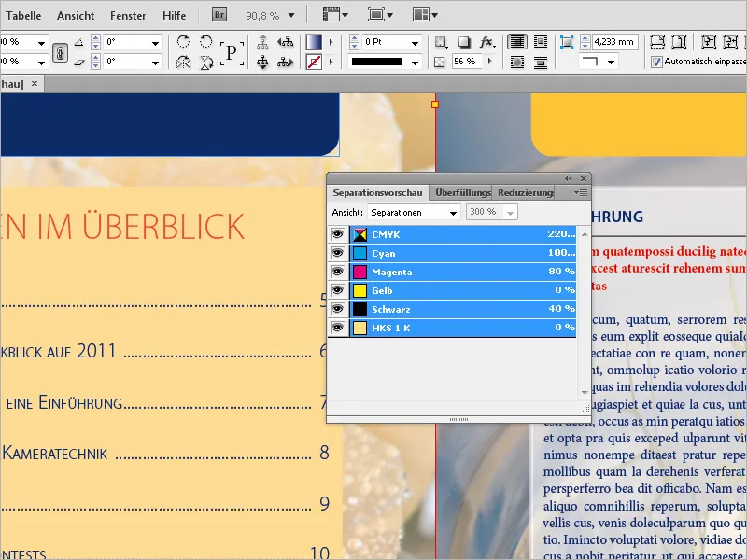This screenshot has width=747, height=560.
Task: Collapse the Separationsvorschau panel to icons
Action: 568,178
